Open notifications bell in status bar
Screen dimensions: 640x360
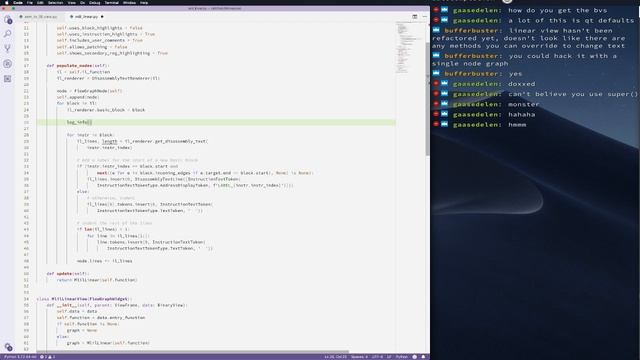423,357
